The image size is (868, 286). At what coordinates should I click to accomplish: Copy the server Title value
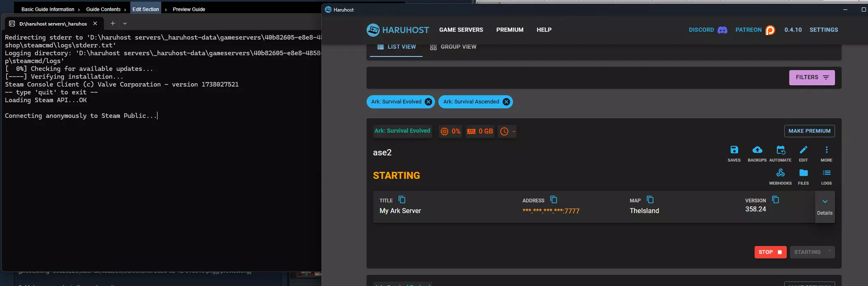click(x=402, y=200)
